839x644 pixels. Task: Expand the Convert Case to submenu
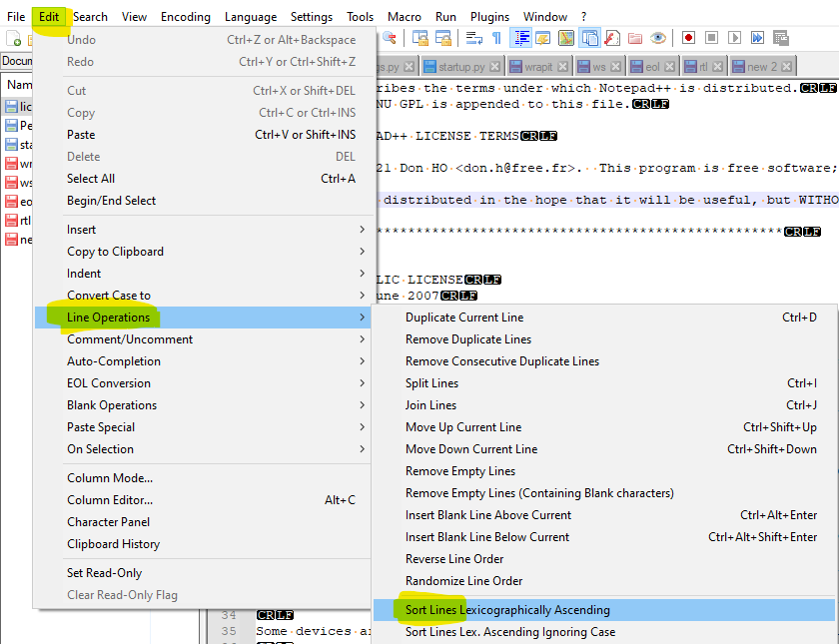203,296
